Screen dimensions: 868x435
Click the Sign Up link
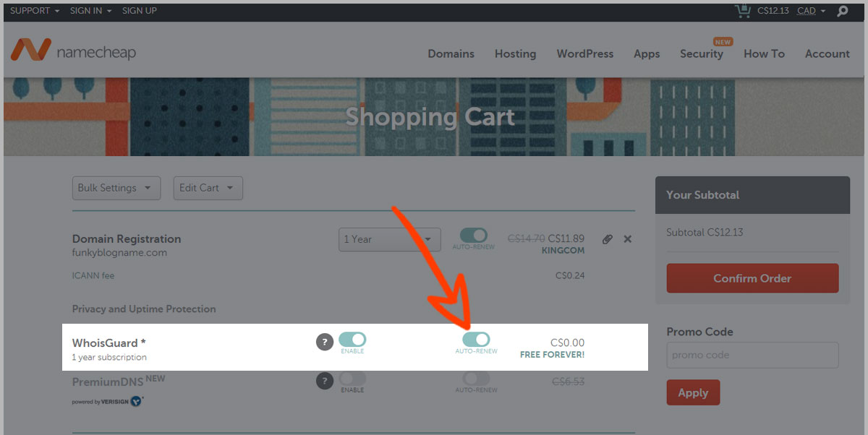click(x=140, y=11)
